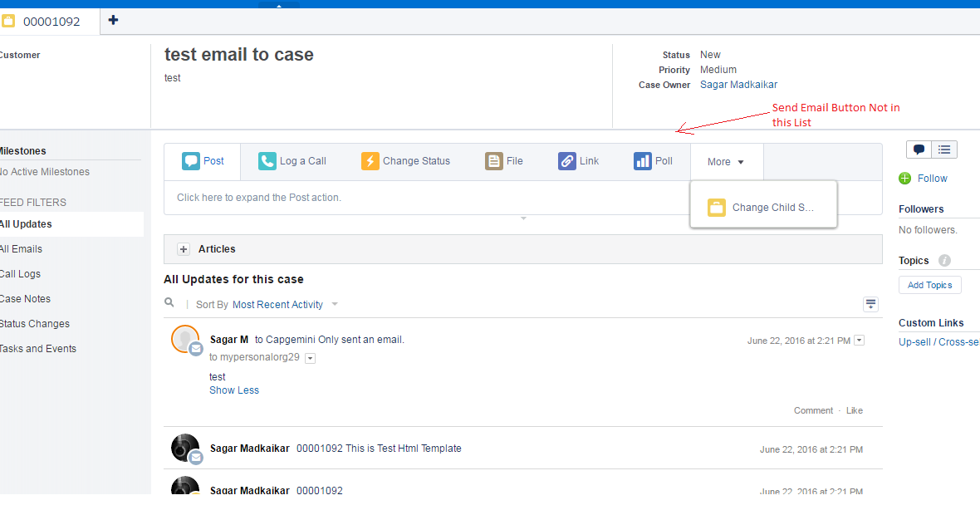Viewport: 980px width, 510px height.
Task: Click the case tab briefcase icon
Action: tap(8, 22)
